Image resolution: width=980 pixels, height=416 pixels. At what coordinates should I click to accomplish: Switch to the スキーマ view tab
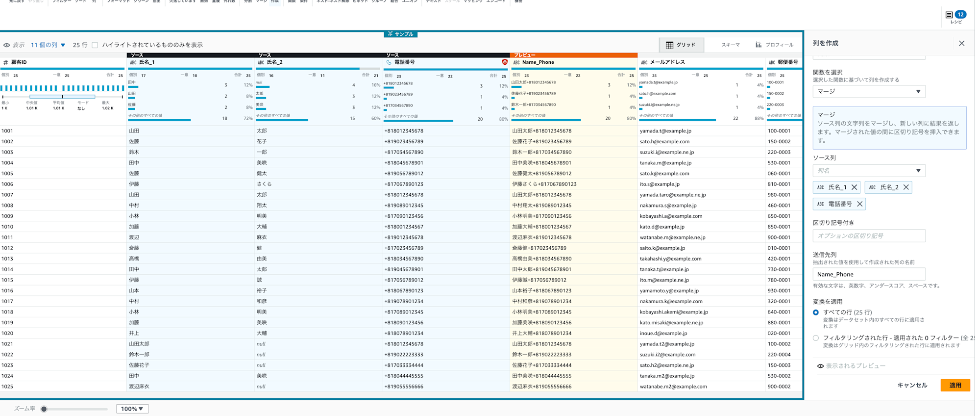(x=730, y=45)
